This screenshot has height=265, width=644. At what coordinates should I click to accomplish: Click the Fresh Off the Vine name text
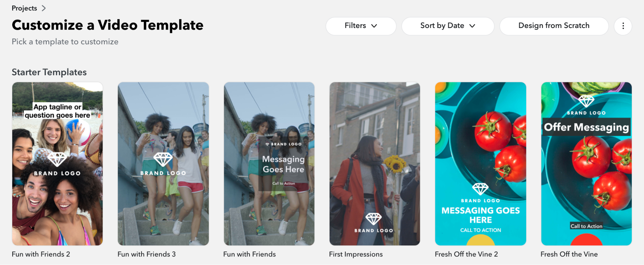[569, 254]
